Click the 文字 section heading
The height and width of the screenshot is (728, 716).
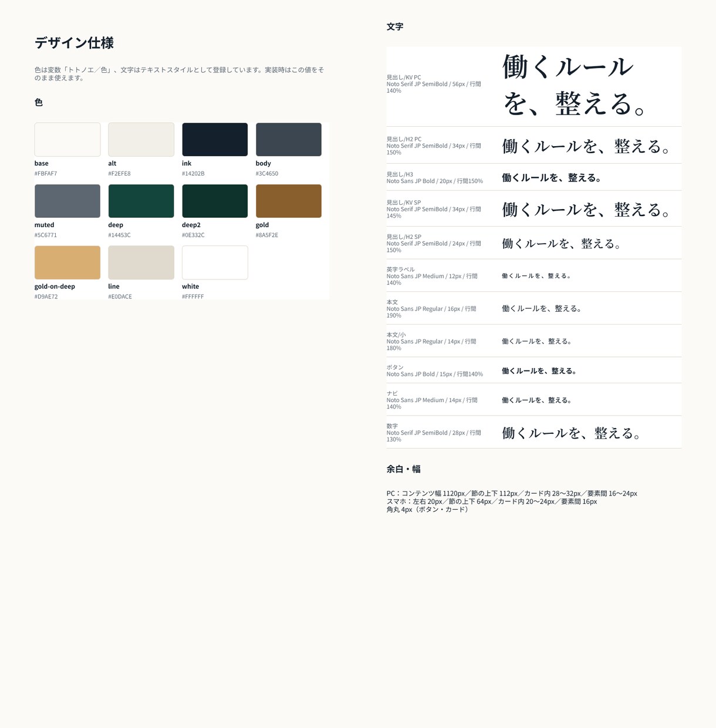[x=395, y=27]
